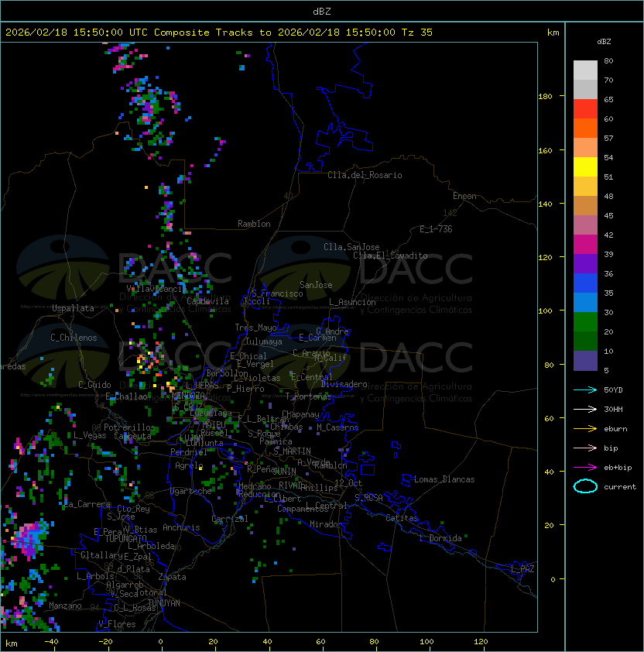Click the dBZ title at the top
Viewport: 644px width, 652px height.
(322, 11)
